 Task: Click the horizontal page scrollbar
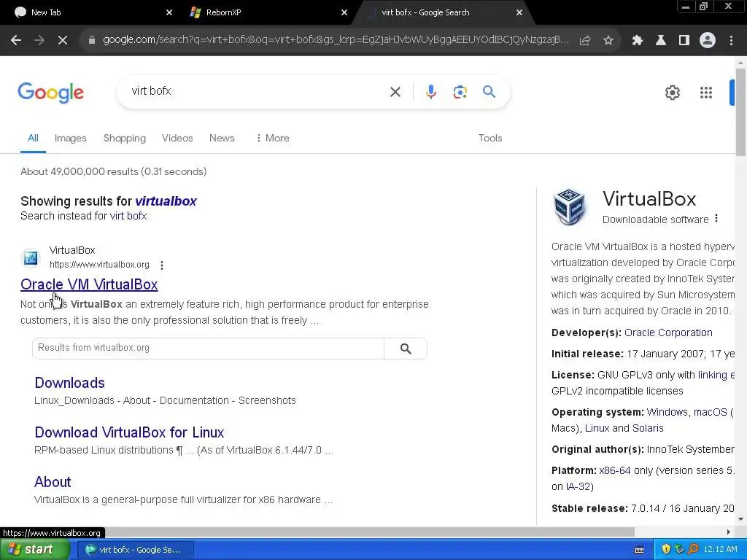pos(317,532)
